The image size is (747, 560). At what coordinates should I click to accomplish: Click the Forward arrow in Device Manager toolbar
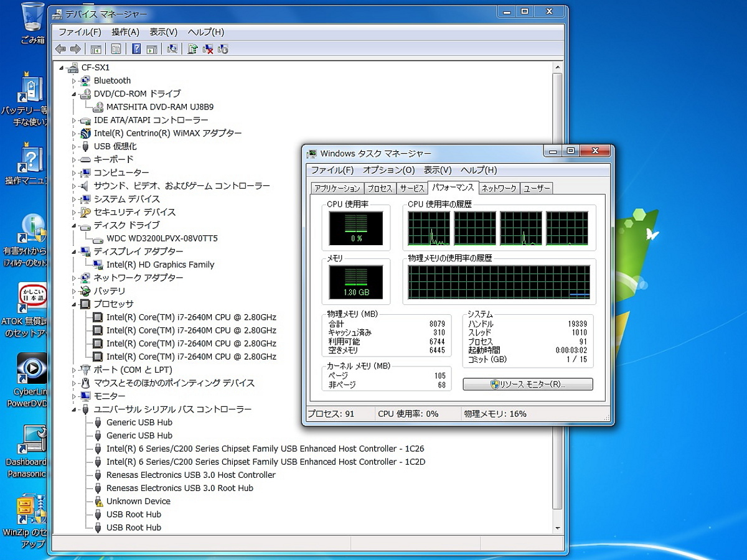(75, 49)
